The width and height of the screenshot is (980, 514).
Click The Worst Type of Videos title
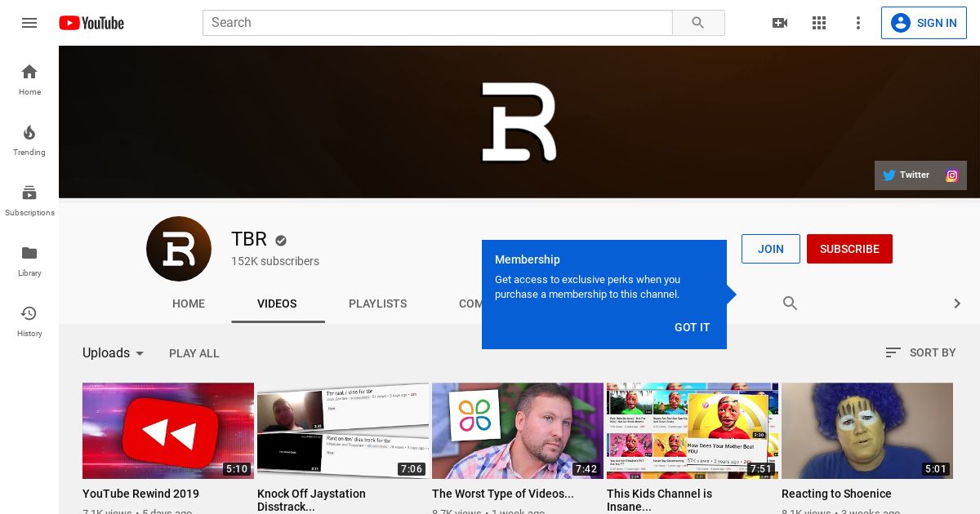click(503, 494)
